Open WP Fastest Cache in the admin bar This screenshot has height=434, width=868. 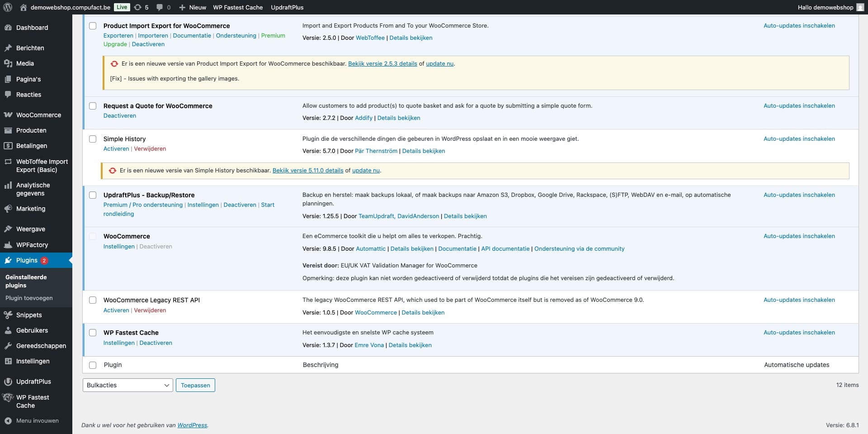[238, 7]
